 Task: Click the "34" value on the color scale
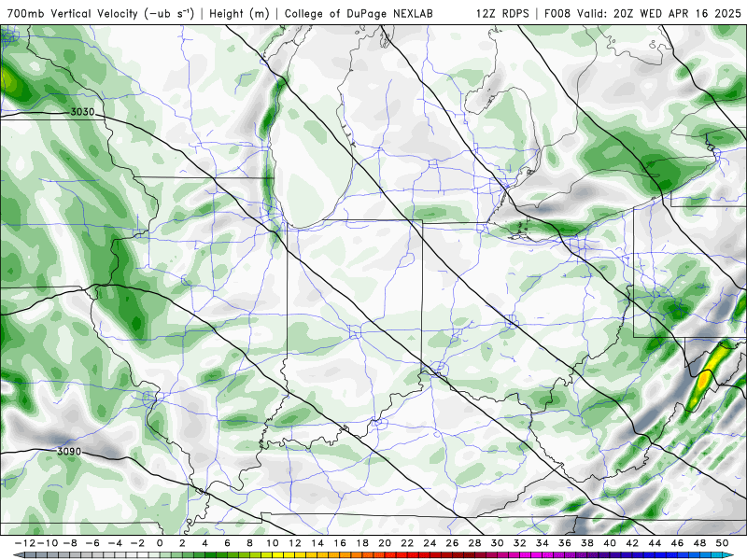(x=543, y=543)
